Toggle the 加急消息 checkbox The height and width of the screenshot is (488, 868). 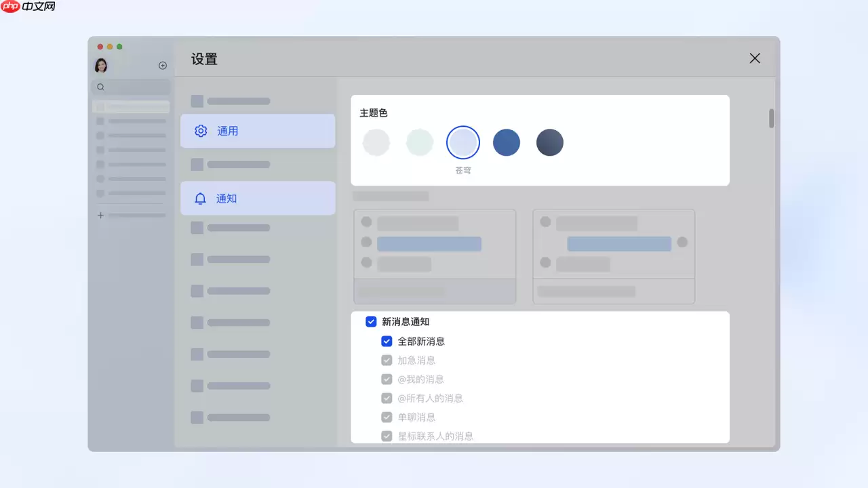[x=387, y=360]
